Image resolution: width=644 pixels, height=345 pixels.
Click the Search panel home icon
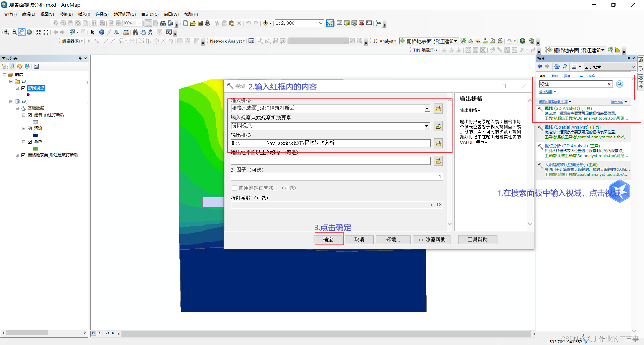coord(557,66)
